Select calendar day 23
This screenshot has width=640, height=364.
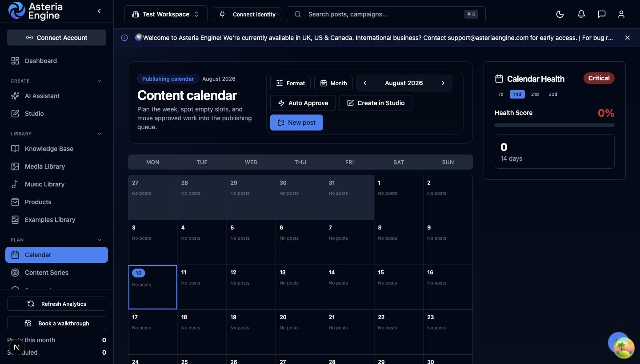pyautogui.click(x=448, y=332)
